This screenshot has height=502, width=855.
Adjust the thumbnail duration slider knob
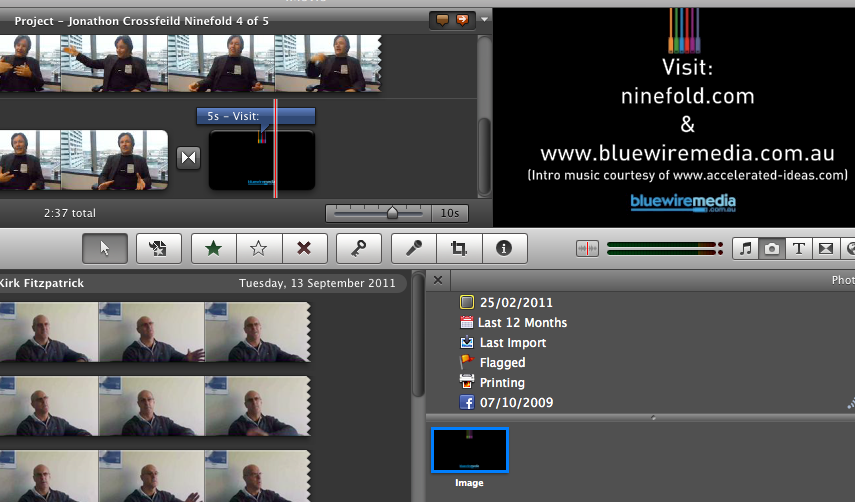(392, 213)
